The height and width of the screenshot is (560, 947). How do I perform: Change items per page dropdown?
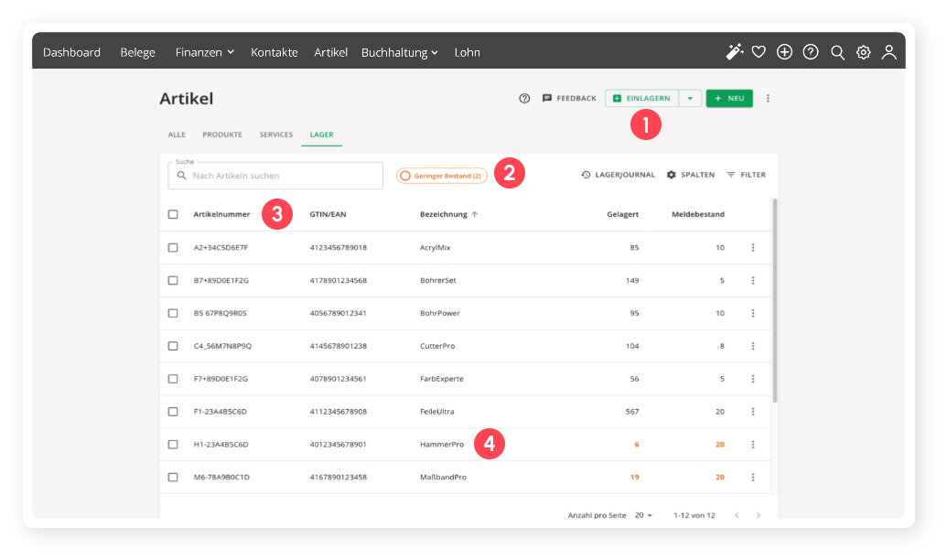point(643,516)
